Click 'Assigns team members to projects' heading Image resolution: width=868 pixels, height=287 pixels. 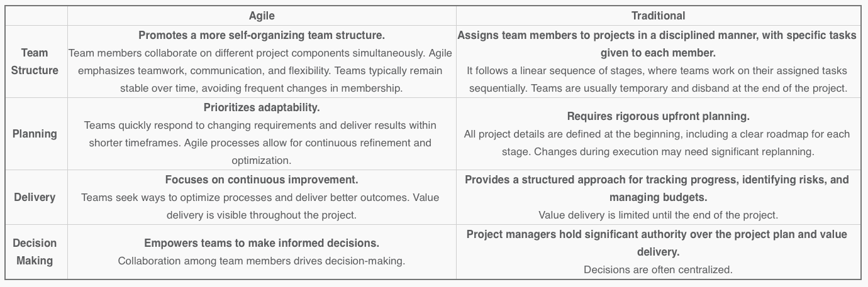tap(657, 44)
